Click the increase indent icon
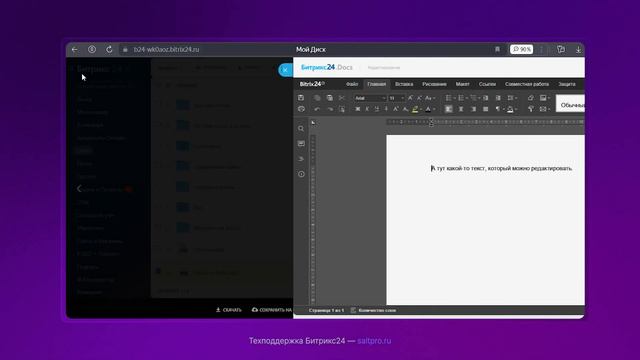 (x=498, y=98)
